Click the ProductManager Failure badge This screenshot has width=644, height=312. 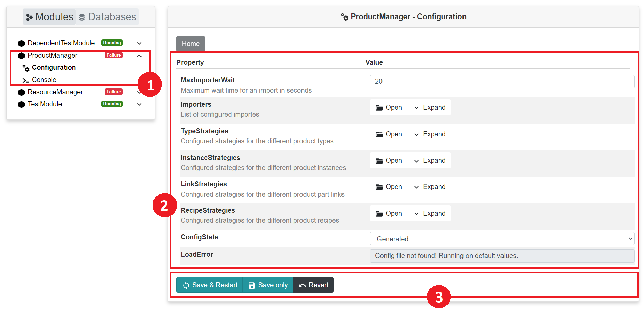click(114, 55)
